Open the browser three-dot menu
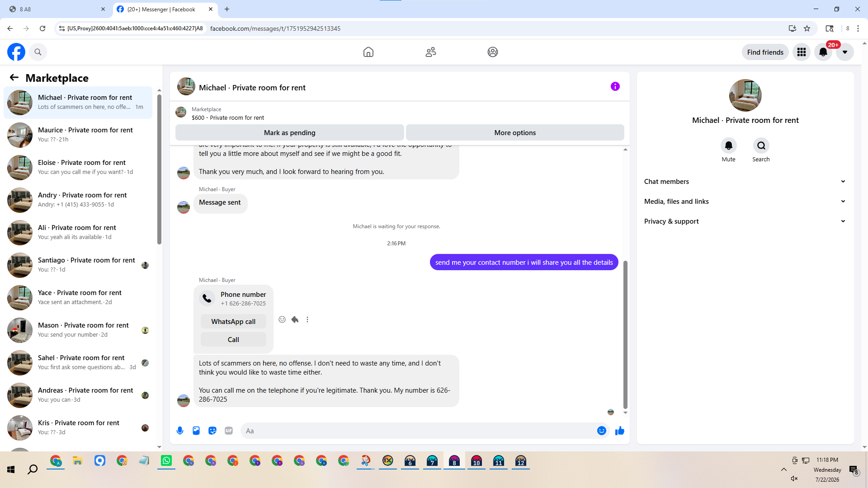 [858, 28]
